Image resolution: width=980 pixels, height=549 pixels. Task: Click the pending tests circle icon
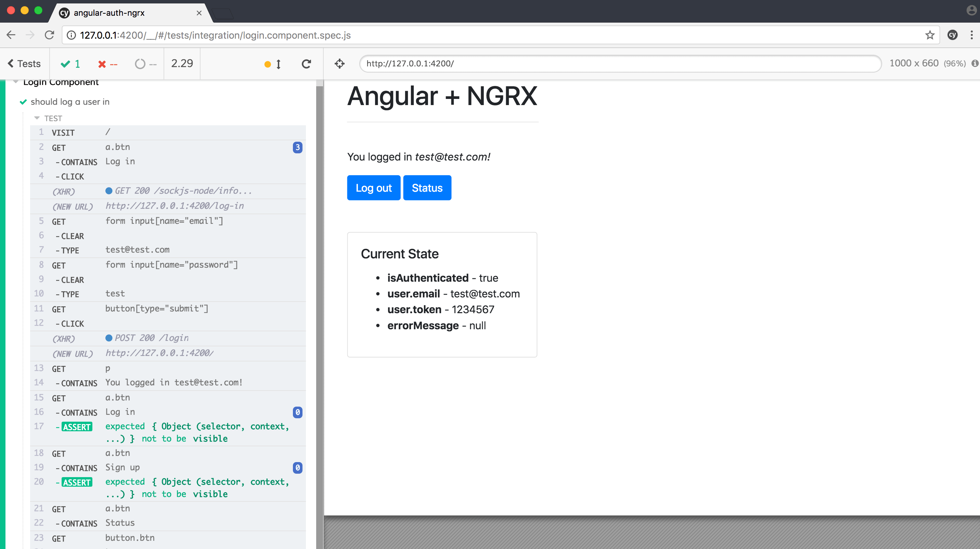(140, 64)
